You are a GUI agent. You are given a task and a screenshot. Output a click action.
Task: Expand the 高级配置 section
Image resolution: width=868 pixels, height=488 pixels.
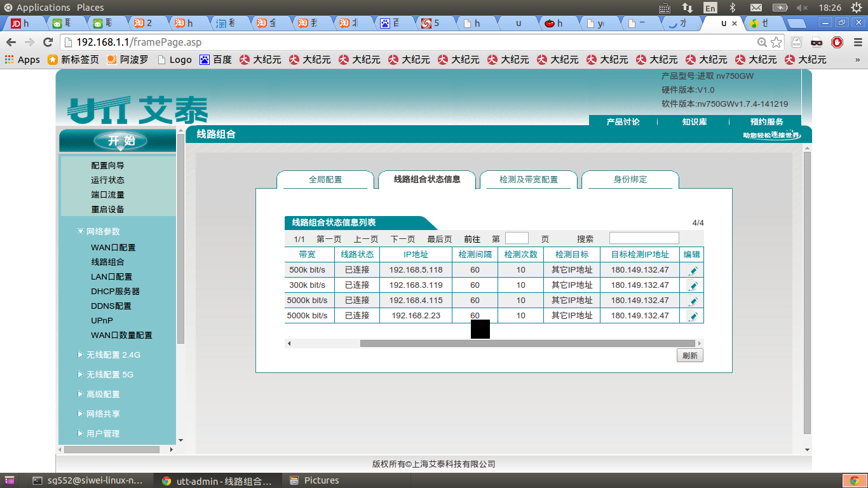point(105,394)
